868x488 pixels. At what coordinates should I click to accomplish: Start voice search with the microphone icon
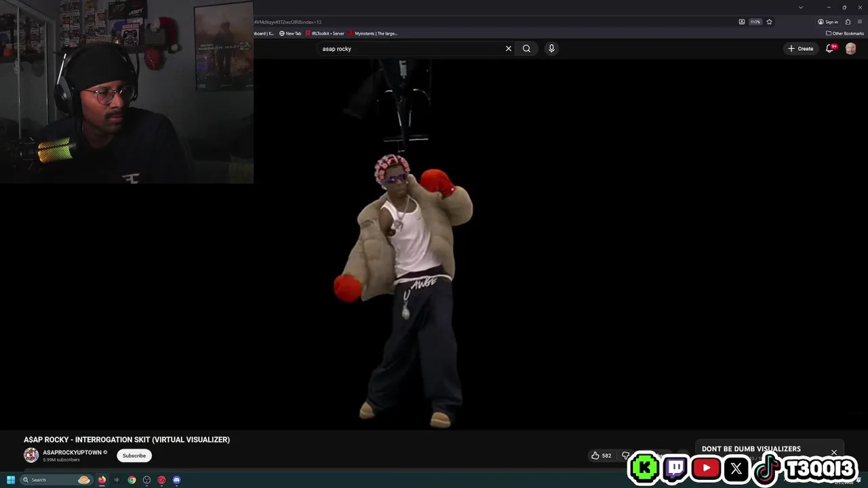551,49
